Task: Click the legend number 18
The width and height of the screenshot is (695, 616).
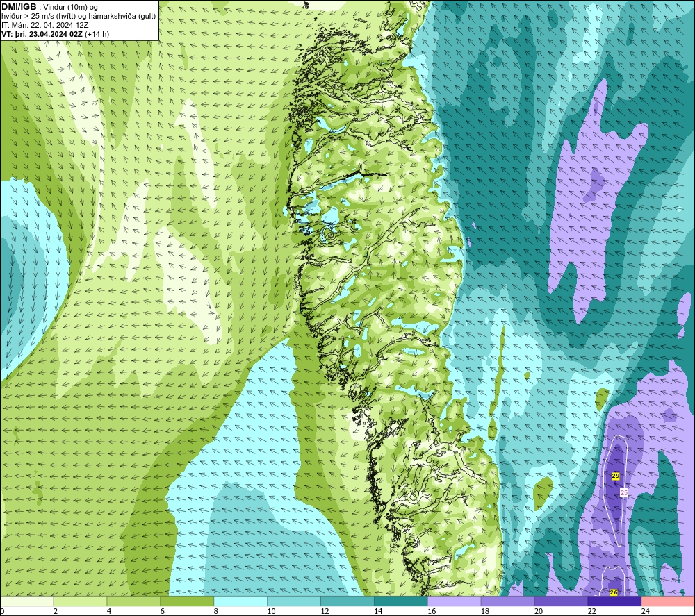Action: tap(485, 611)
